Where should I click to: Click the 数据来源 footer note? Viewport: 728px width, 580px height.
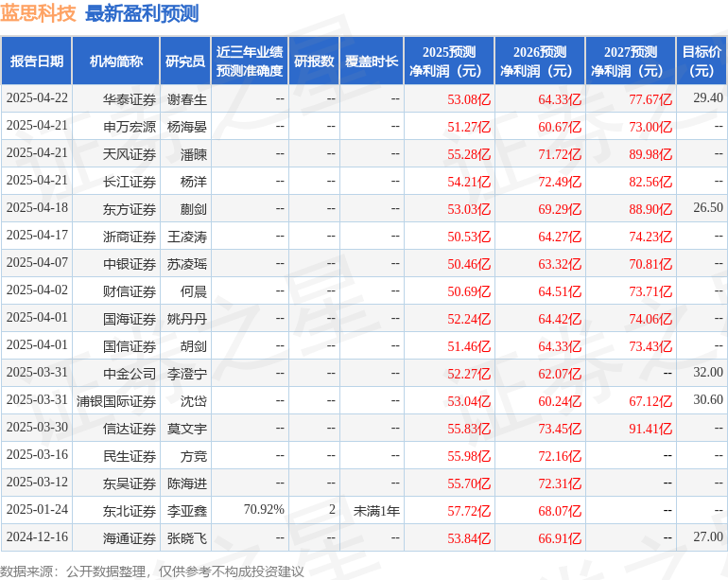152,571
